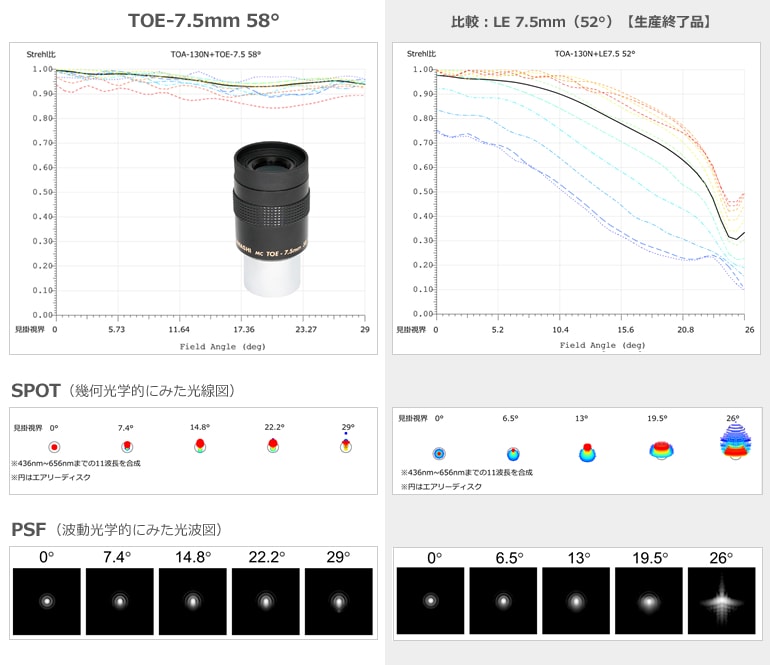The width and height of the screenshot is (770, 665).
Task: Open the TOE PSF image at 7.4°
Action: click(119, 601)
